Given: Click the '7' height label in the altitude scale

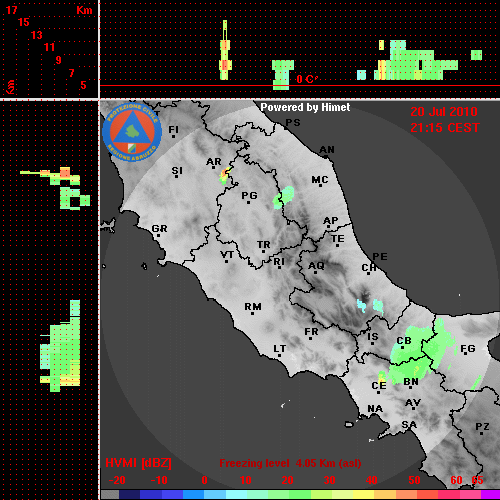Looking at the screenshot, I should (71, 73).
